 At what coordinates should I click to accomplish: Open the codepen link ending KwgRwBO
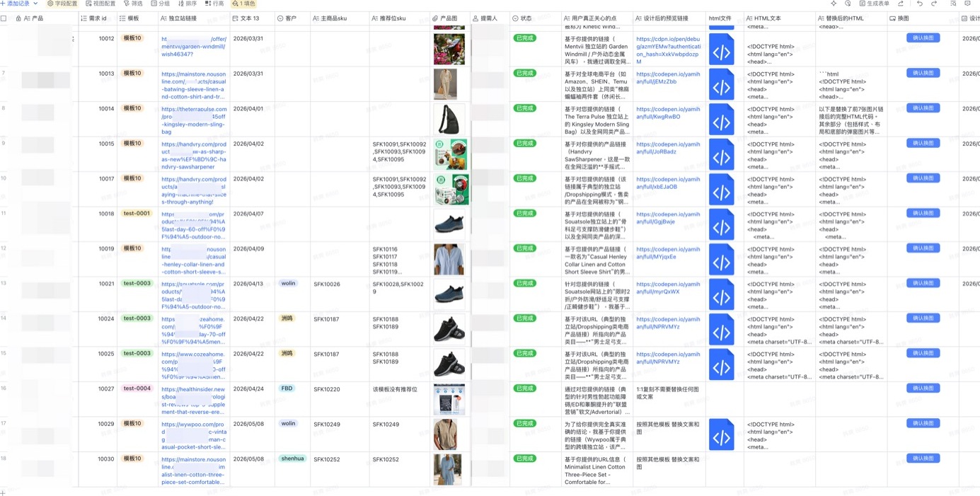click(x=668, y=113)
